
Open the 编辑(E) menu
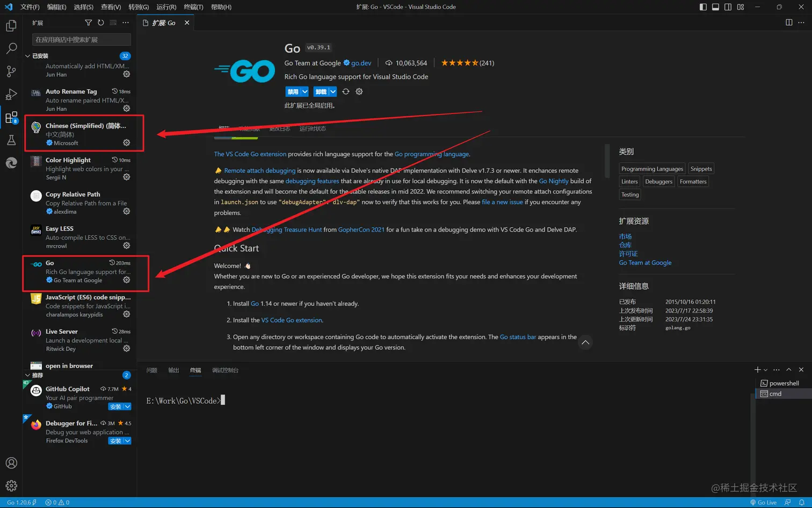click(57, 7)
